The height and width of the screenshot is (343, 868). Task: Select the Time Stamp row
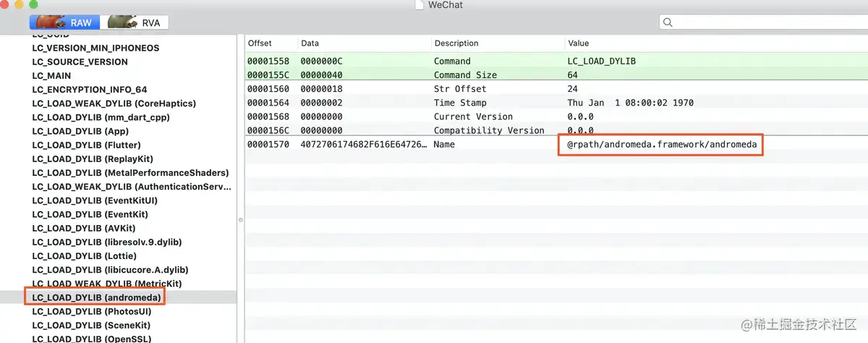pos(556,103)
